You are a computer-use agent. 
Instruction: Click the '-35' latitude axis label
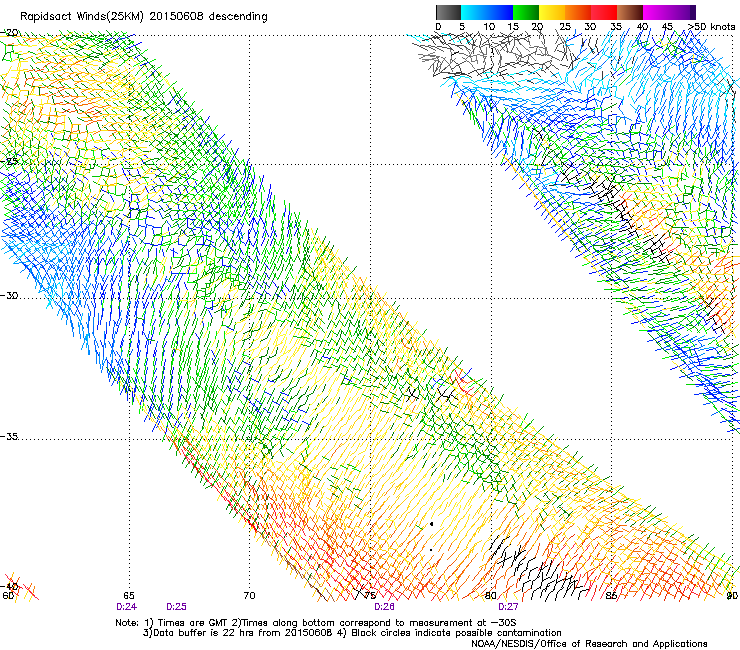click(x=9, y=436)
